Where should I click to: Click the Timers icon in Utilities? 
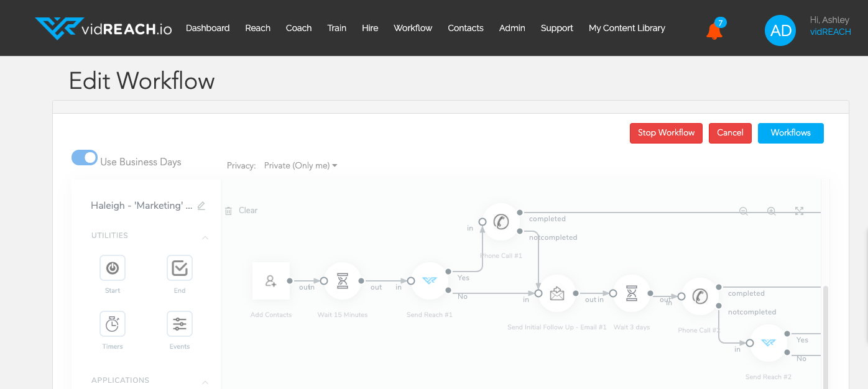[x=113, y=323]
